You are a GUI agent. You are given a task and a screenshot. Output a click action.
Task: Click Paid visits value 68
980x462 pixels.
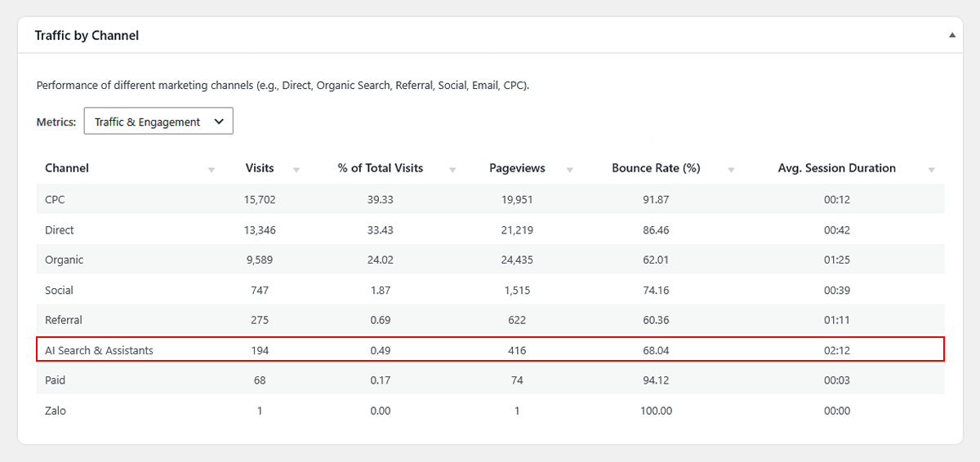coord(260,380)
